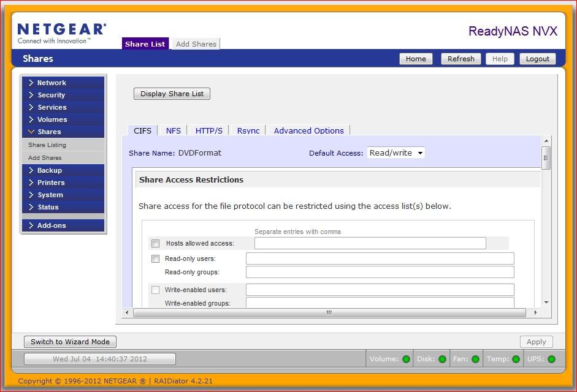
Task: Click the horizontal scrollbar thumb
Action: 329,312
